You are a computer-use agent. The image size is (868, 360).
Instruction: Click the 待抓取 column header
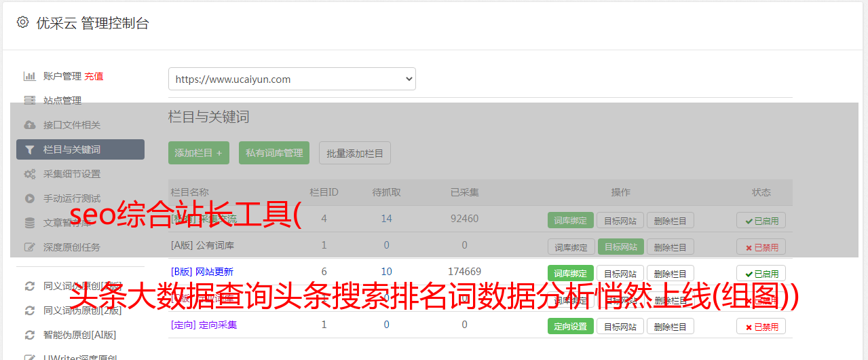[386, 192]
